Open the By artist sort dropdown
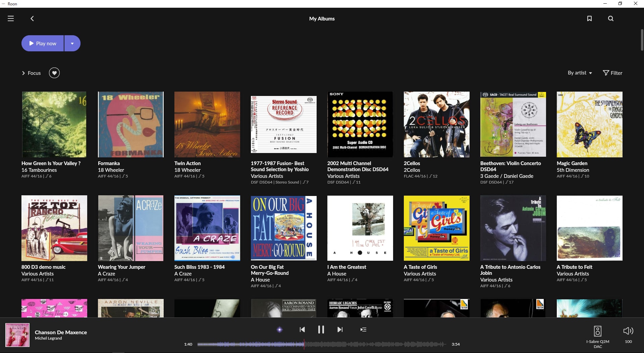 click(580, 73)
